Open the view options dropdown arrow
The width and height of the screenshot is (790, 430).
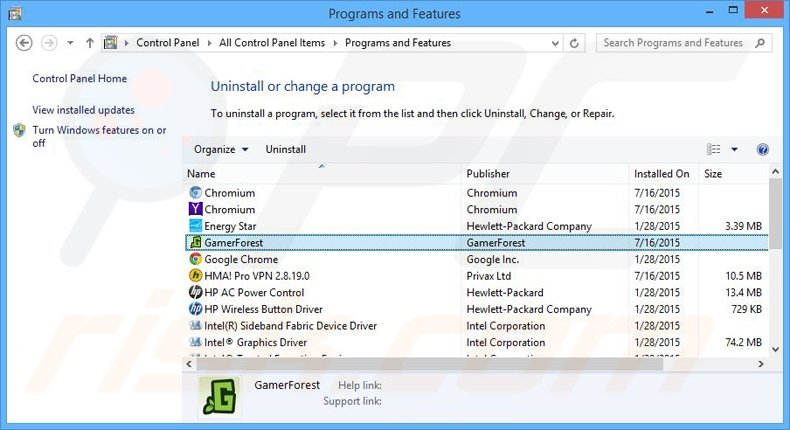click(735, 149)
